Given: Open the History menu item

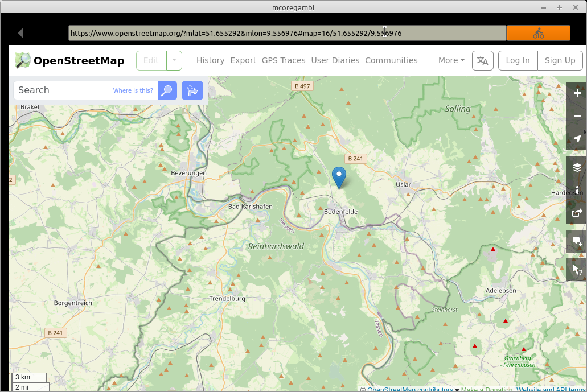Looking at the screenshot, I should (x=210, y=60).
